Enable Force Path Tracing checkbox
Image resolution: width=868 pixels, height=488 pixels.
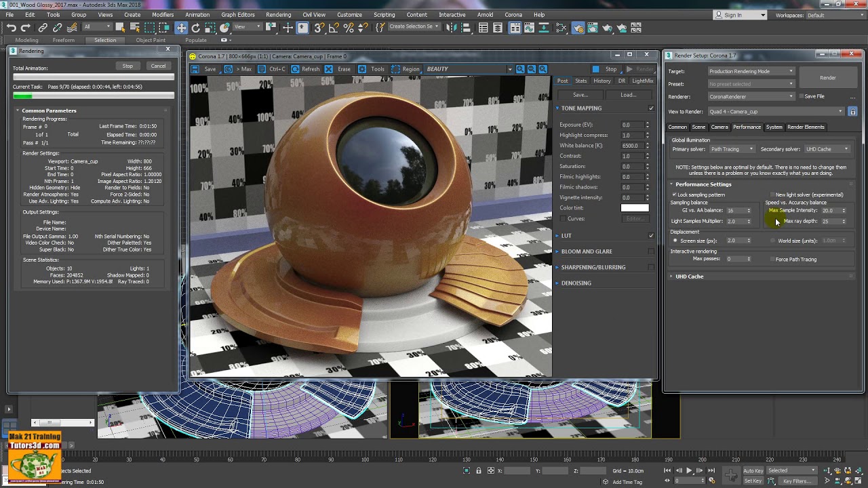click(772, 259)
